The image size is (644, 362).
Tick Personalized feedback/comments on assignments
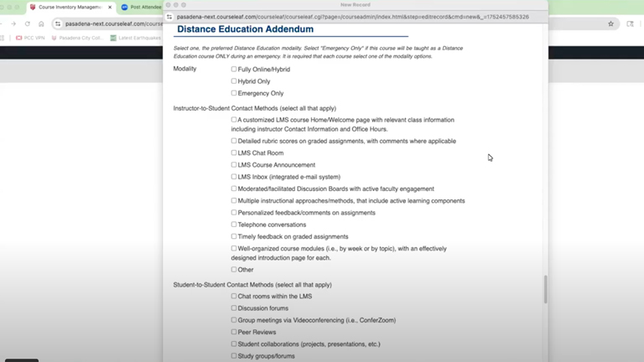(234, 212)
